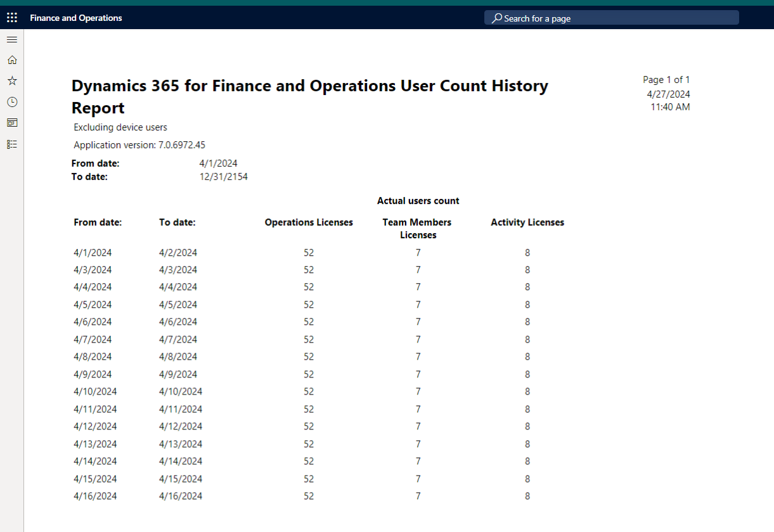
Task: Open Recent clock icon in sidebar
Action: pyautogui.click(x=12, y=102)
